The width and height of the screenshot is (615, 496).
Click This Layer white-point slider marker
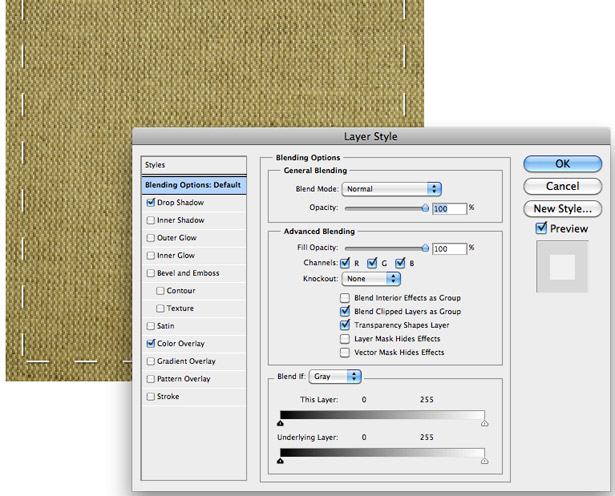point(485,423)
